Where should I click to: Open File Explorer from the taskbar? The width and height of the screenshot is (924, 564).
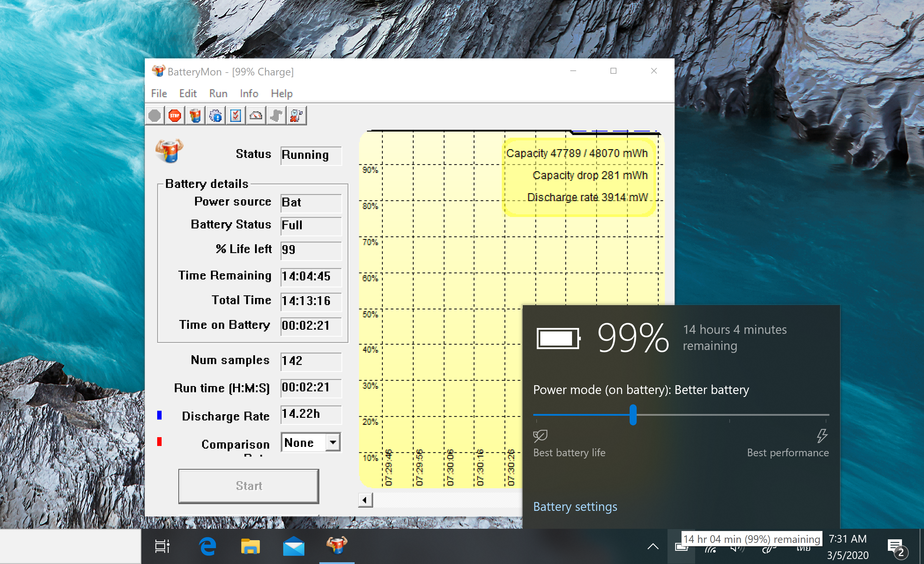250,546
